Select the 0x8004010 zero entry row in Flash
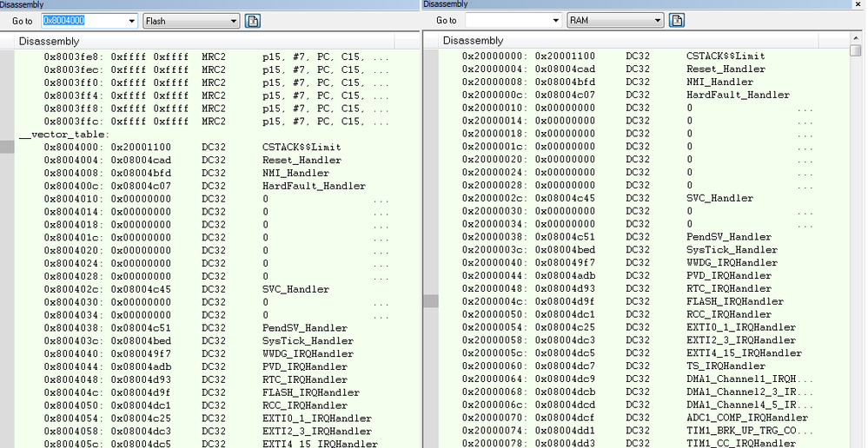 pos(216,199)
